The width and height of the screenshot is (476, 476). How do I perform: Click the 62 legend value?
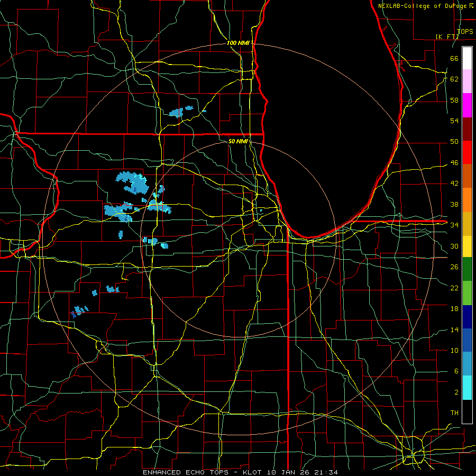click(454, 79)
